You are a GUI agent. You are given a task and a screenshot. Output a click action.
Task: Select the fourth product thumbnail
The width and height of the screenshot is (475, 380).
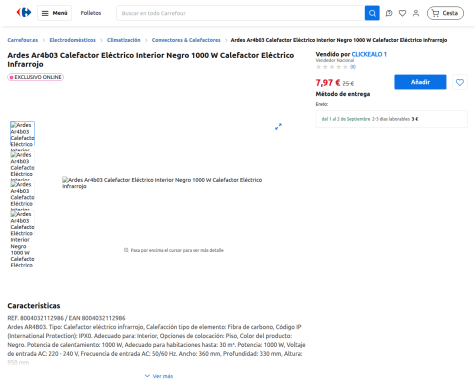click(x=22, y=223)
